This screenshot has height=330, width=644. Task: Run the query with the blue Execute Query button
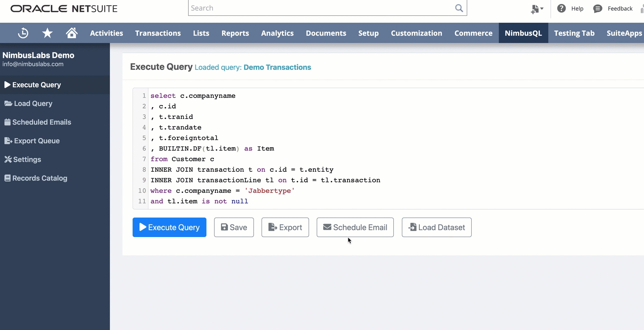[x=170, y=227]
